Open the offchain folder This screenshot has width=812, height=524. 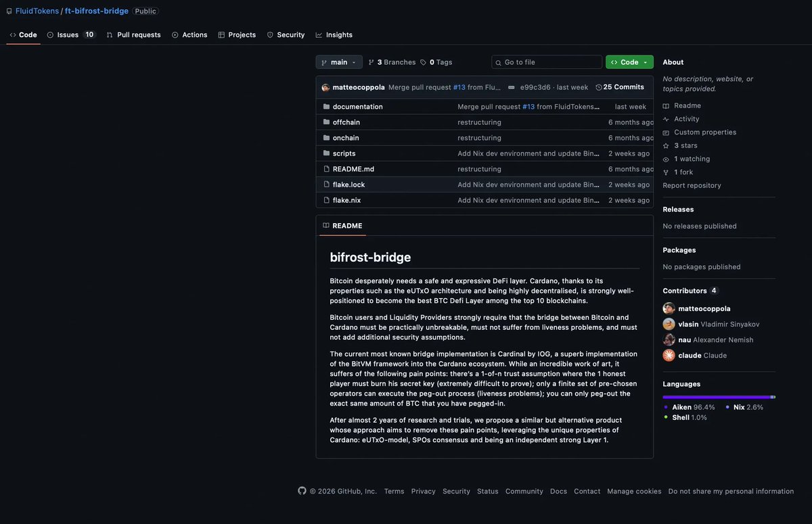tap(346, 122)
